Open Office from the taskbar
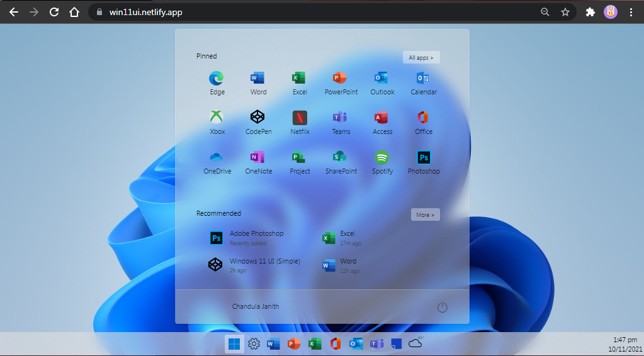 coord(336,343)
